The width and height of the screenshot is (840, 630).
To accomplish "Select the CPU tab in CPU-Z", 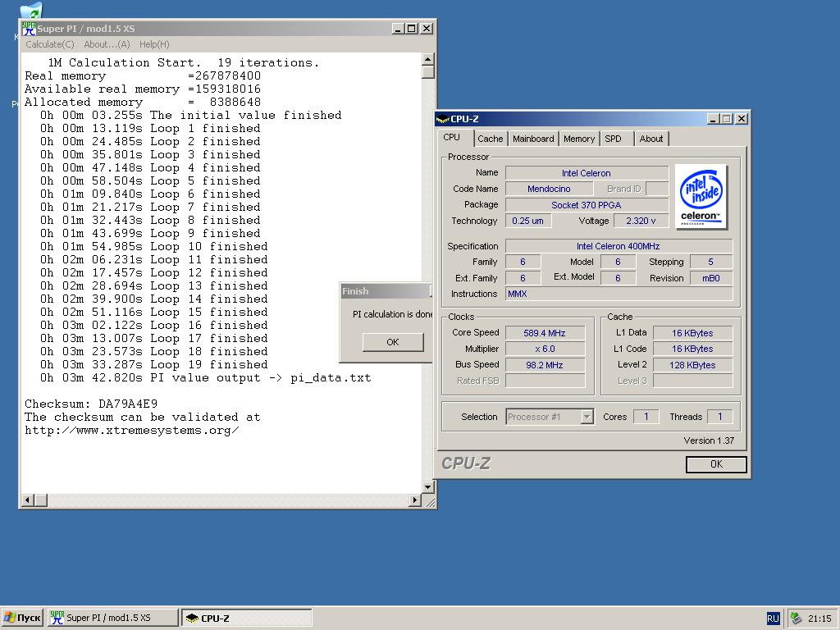I will (x=452, y=137).
